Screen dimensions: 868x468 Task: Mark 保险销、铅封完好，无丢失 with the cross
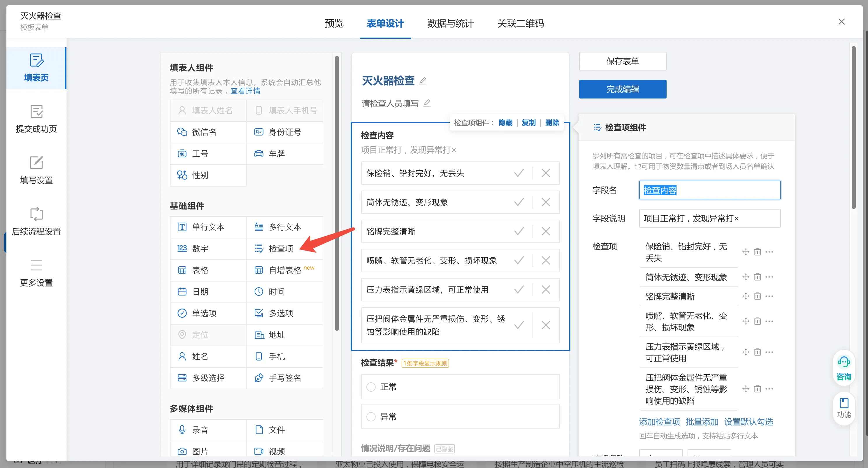click(546, 173)
